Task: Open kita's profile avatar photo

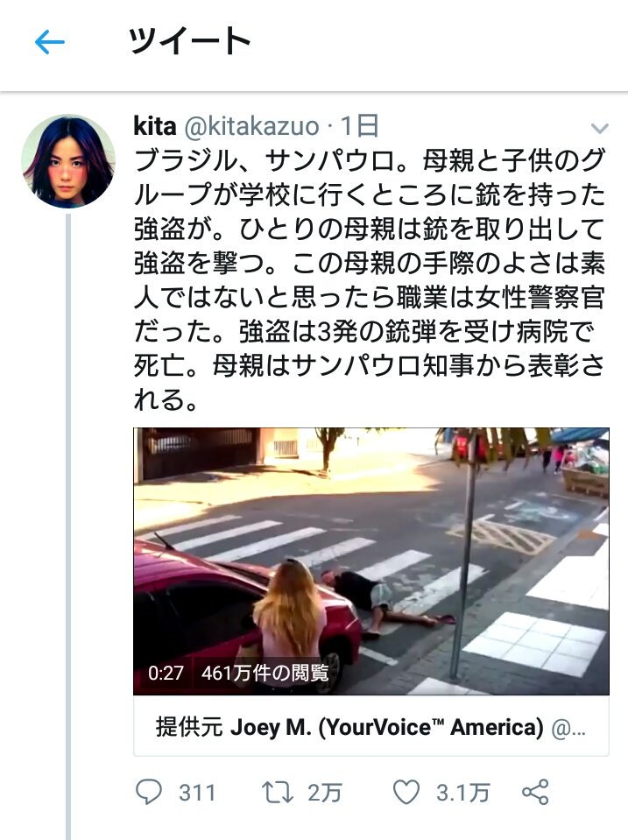Action: point(68,160)
